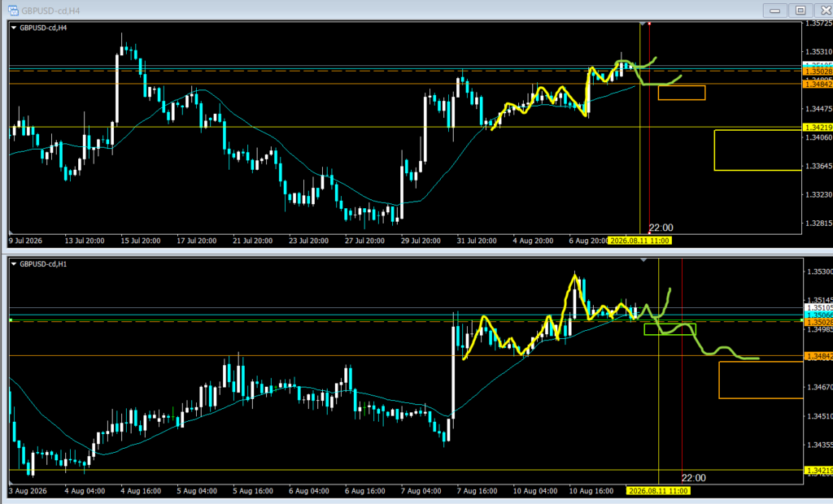This screenshot has width=833, height=504.
Task: Click orange 1.34842 price label on H4 chart
Action: [818, 85]
